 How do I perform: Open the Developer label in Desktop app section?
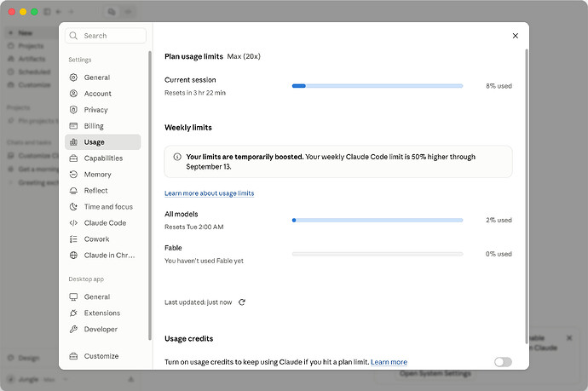click(x=101, y=329)
